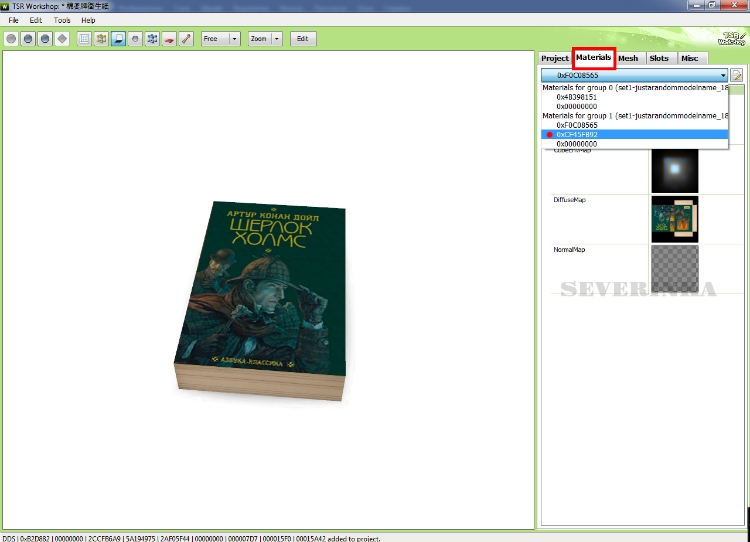
Task: Click the NormalMap checkered thumbnail
Action: (674, 268)
